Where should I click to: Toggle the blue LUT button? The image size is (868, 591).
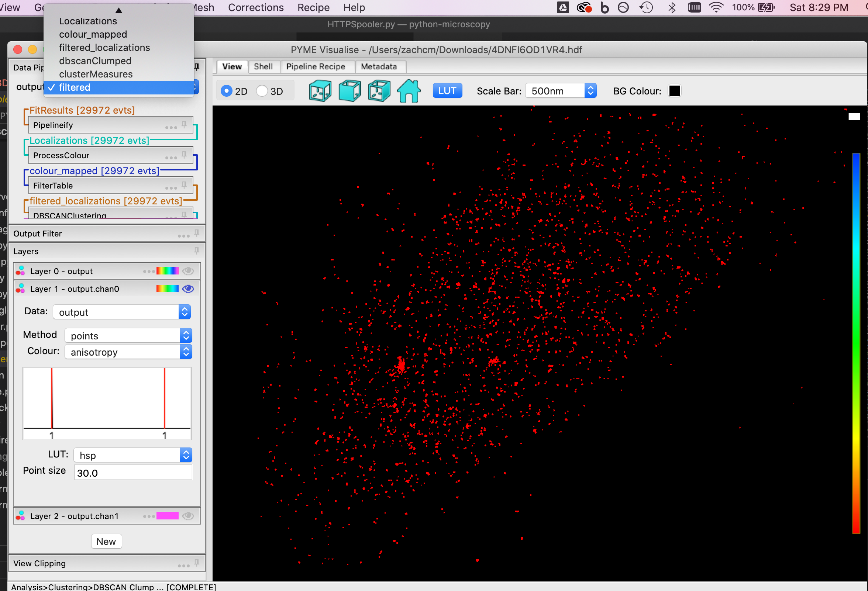447,91
